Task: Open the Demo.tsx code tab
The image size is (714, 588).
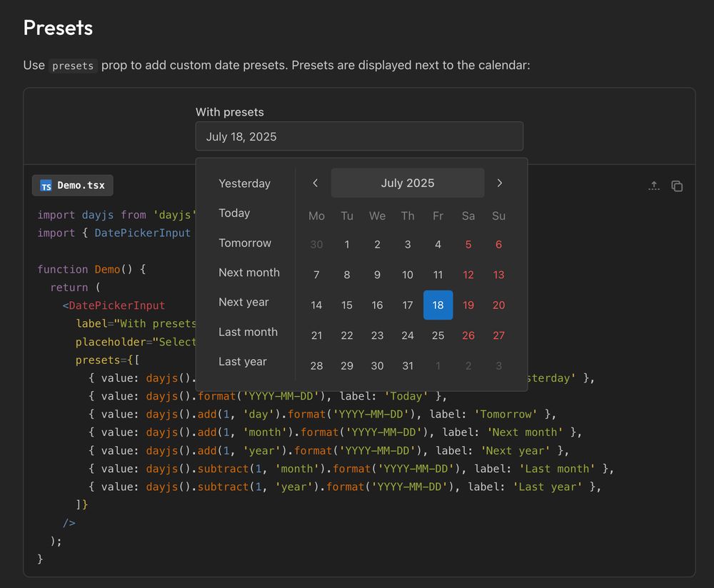Action: pos(73,186)
